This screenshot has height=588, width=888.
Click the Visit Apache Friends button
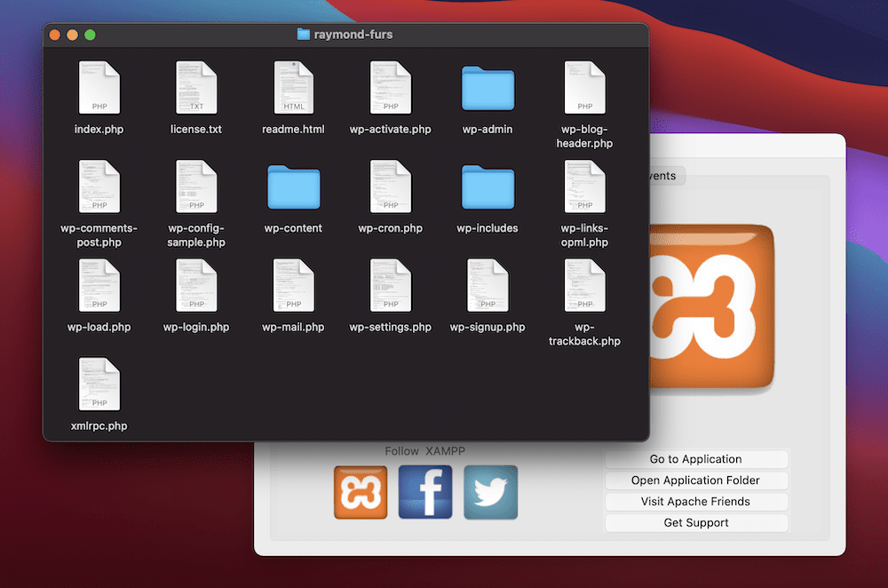pos(695,501)
